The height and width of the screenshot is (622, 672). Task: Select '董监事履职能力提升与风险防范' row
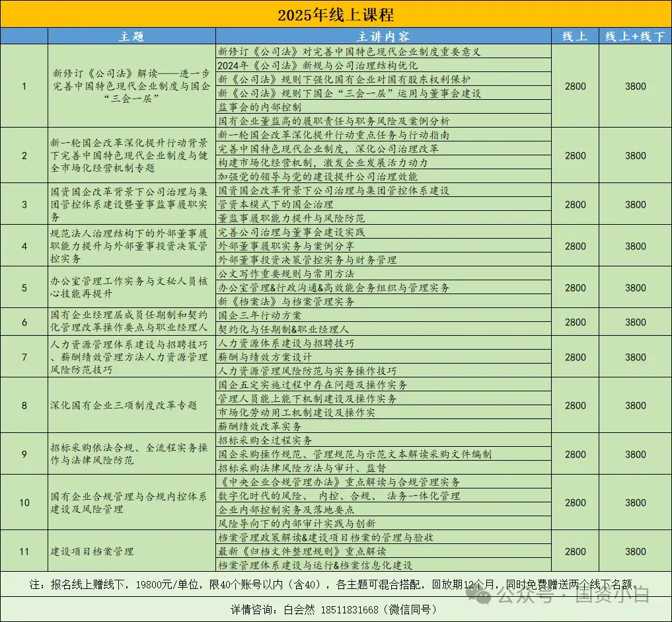click(383, 217)
